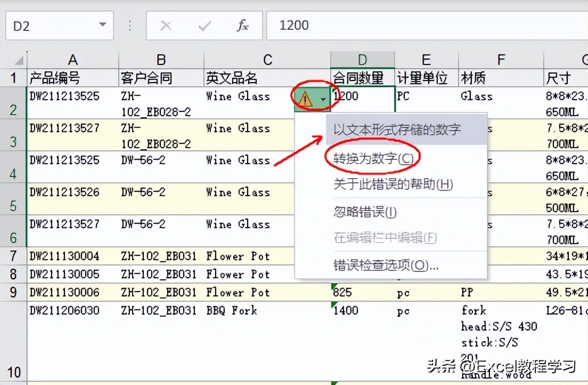Select row 2 header
Viewport: 588px width, 385px height.
[x=13, y=103]
